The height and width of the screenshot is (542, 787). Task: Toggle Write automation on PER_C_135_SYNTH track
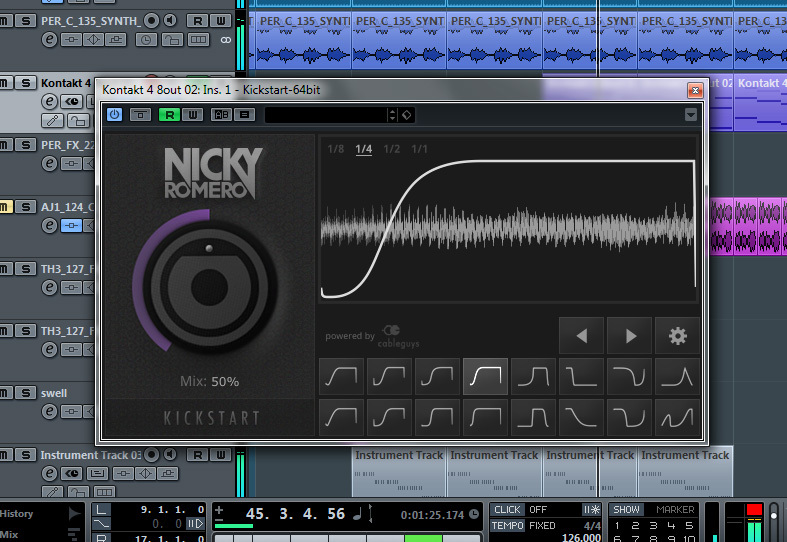[x=221, y=21]
